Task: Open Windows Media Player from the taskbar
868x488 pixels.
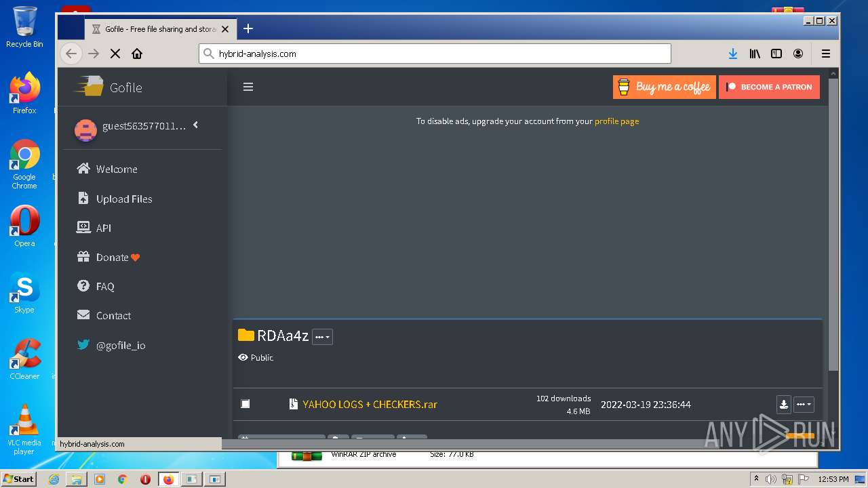Action: point(100,479)
